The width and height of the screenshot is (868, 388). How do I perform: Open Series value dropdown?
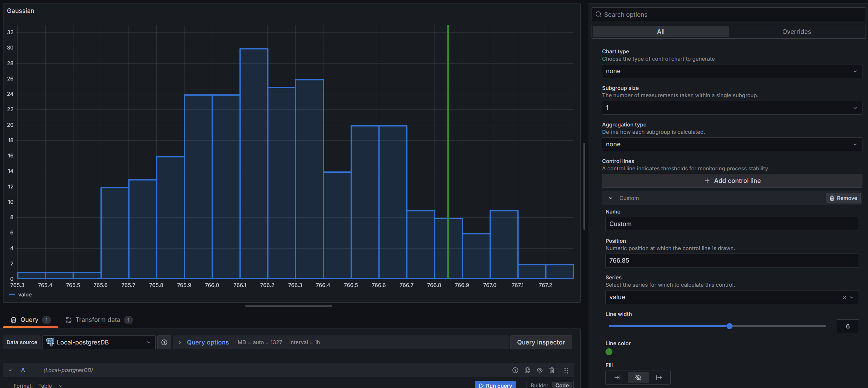732,297
